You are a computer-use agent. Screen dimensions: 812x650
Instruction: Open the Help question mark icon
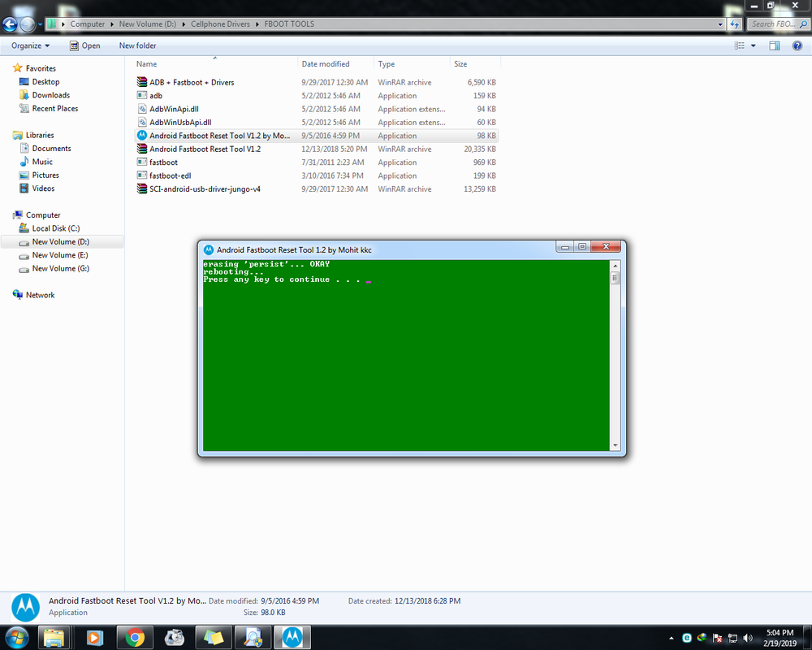[x=797, y=45]
